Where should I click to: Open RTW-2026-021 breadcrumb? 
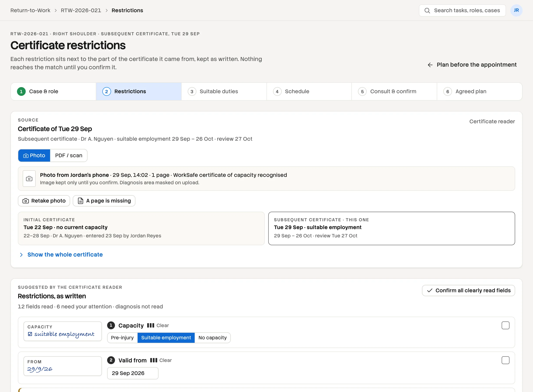[81, 10]
